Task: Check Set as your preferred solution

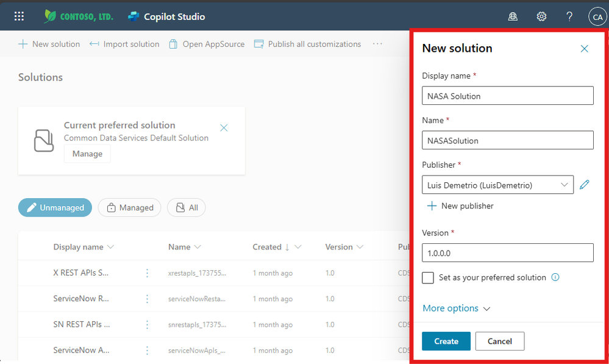Action: [x=427, y=278]
